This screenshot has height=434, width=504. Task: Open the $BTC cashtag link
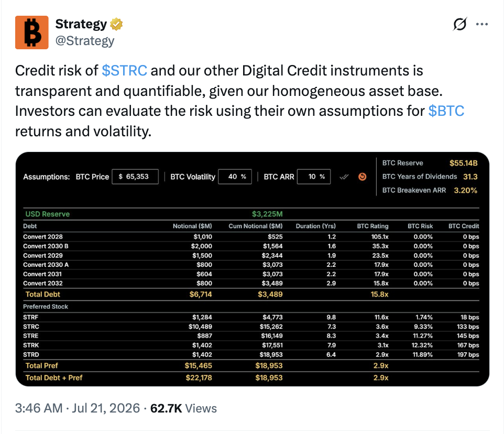(x=446, y=111)
